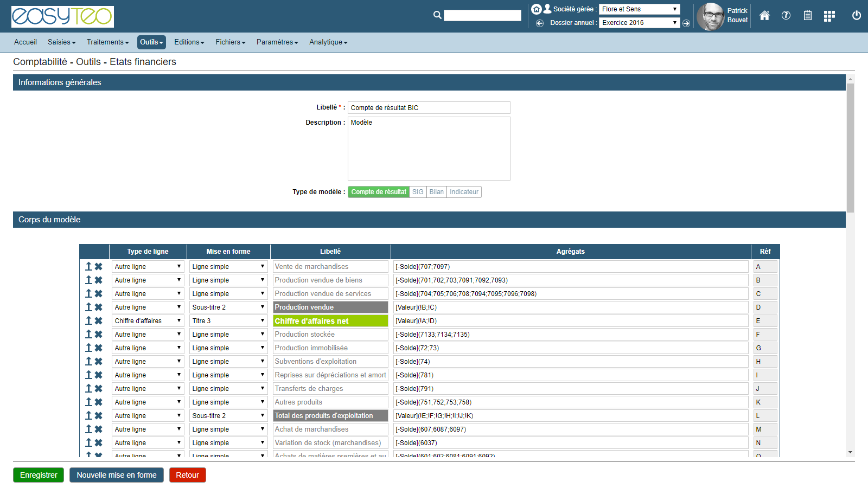Switch model type to Bilan
Viewport: 868px width, 488px height.
click(x=436, y=192)
